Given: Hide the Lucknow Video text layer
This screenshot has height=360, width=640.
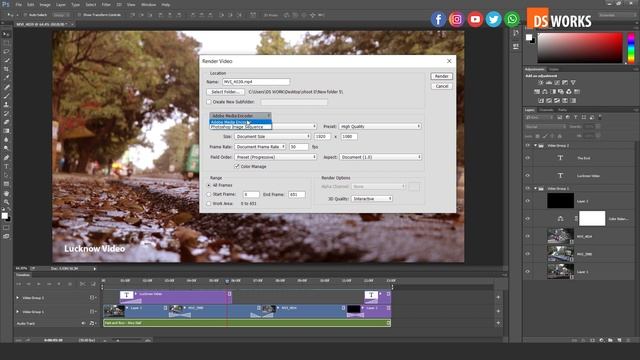Looking at the screenshot, I should click(527, 176).
